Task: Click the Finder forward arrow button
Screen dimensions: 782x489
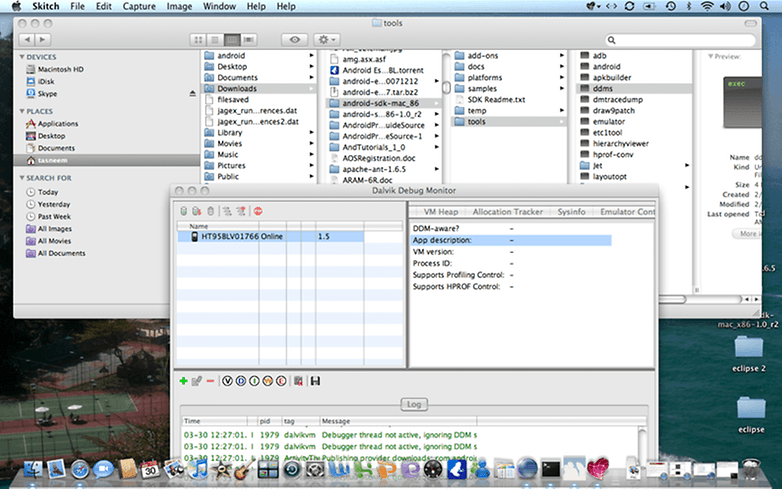Action: click(43, 39)
